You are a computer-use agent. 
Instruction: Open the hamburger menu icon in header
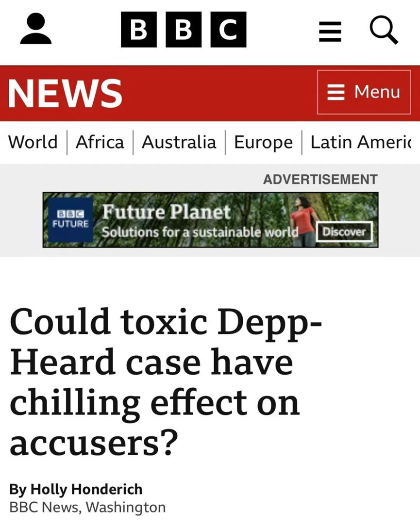coord(330,32)
